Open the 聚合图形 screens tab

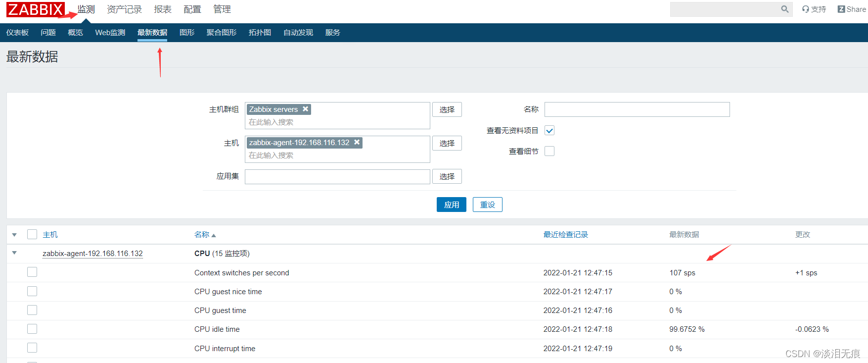(222, 32)
